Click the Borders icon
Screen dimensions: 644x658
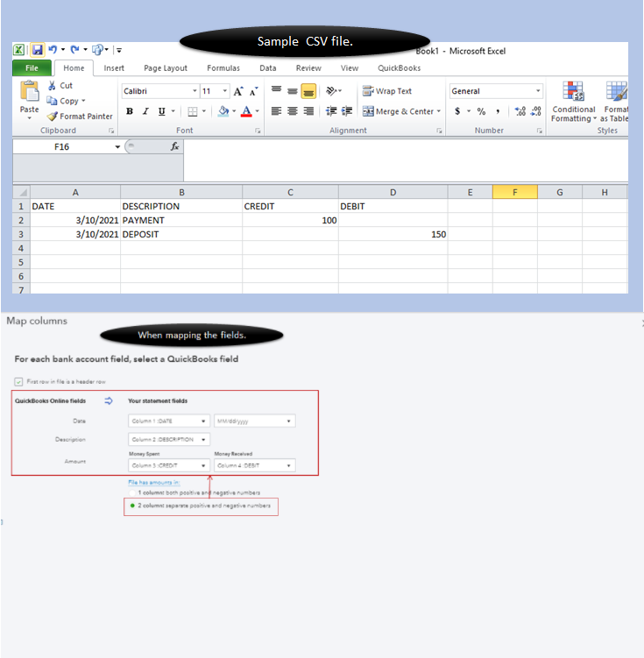pyautogui.click(x=193, y=111)
